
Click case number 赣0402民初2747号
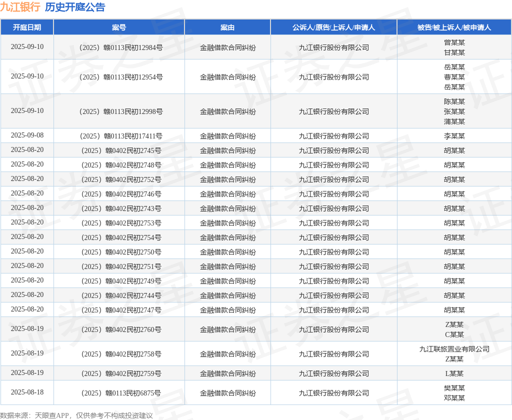tap(121, 310)
